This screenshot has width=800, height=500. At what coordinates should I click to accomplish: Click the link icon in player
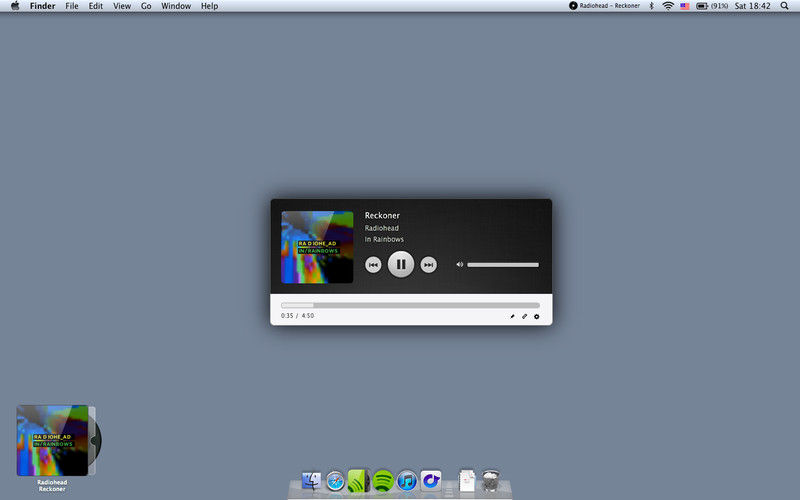pyautogui.click(x=524, y=316)
